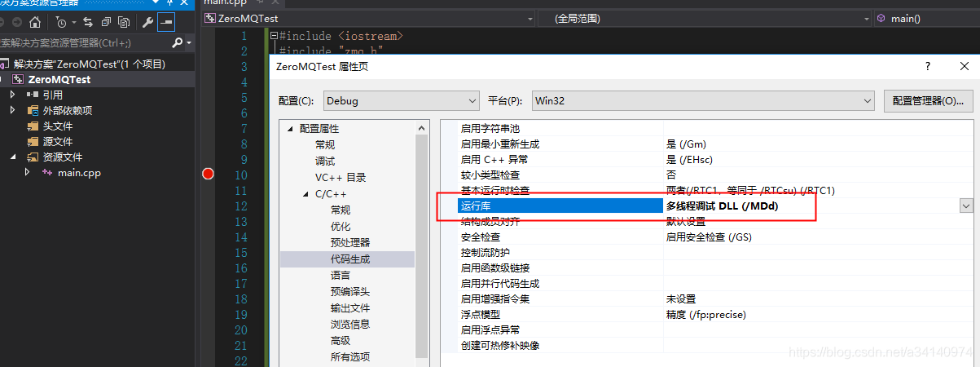Open the 配置 Debug dropdown

tap(401, 101)
